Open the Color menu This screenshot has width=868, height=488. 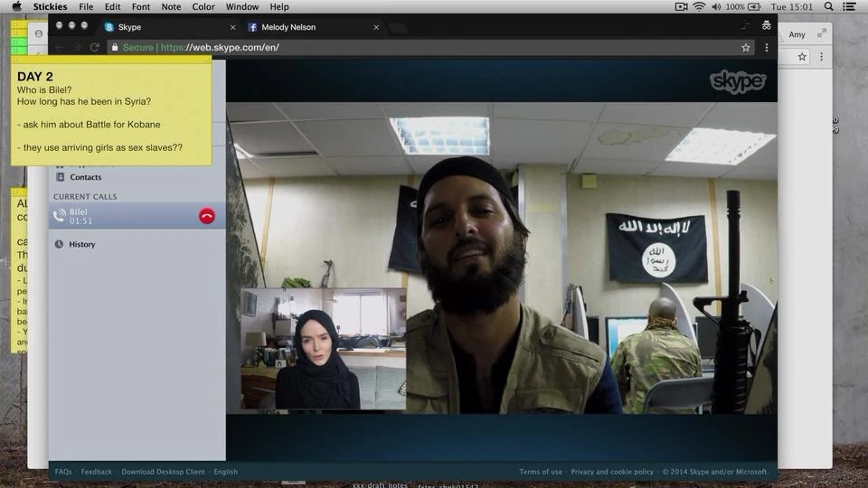(x=203, y=6)
